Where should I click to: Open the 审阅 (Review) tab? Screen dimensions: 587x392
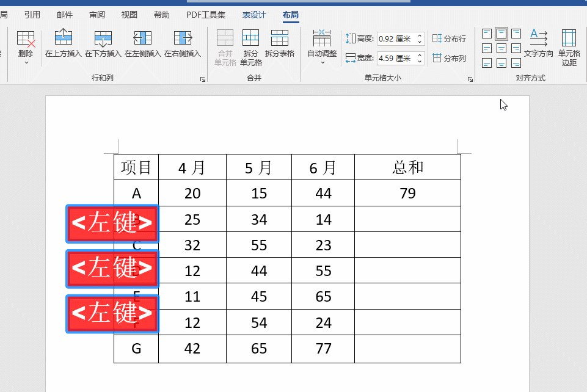pos(97,15)
